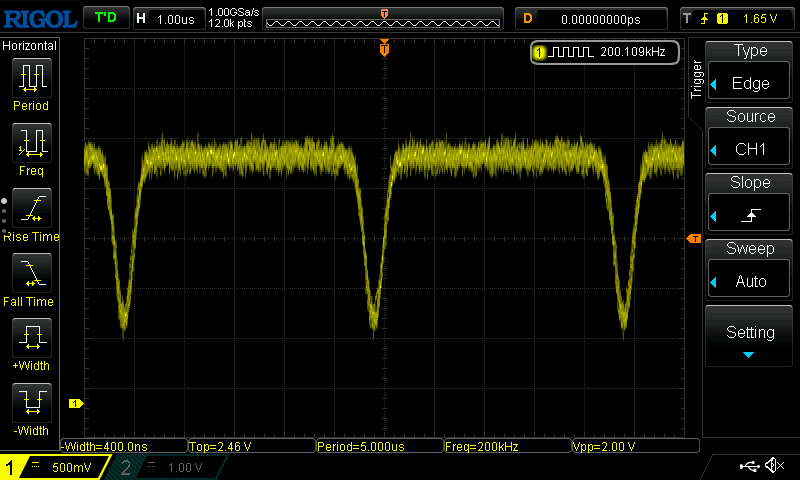Viewport: 800px width, 480px height.
Task: Click the 1.00GSa/s sample rate readout
Action: pyautogui.click(x=234, y=12)
